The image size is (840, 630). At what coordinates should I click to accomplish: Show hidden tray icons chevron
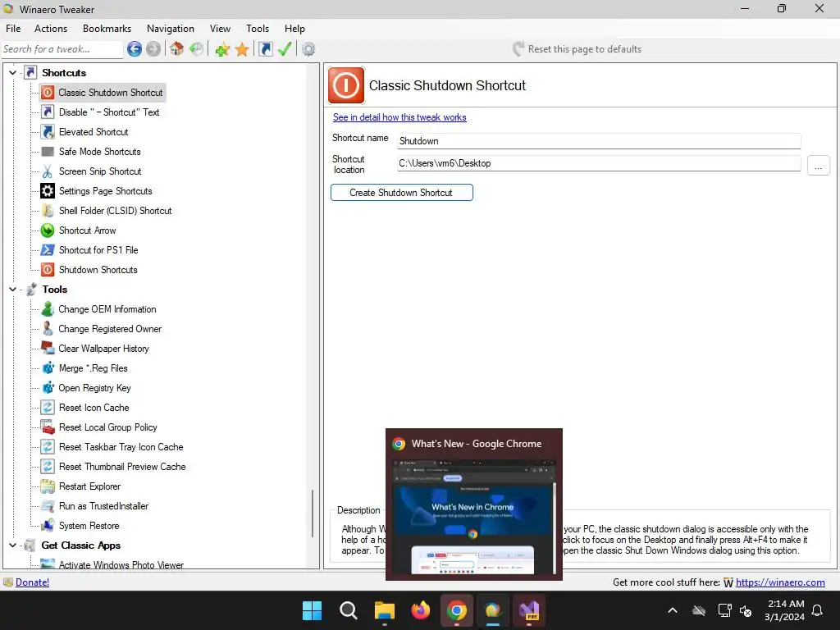tap(673, 610)
